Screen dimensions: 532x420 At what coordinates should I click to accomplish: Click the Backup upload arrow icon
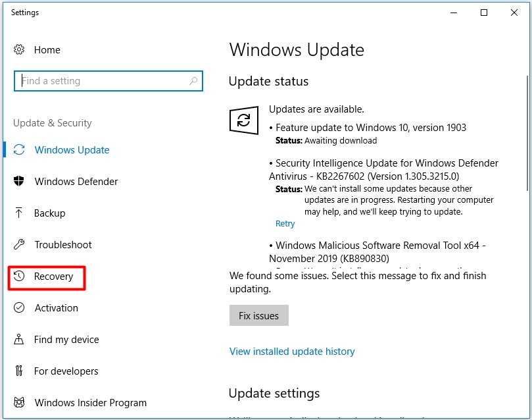click(x=19, y=213)
